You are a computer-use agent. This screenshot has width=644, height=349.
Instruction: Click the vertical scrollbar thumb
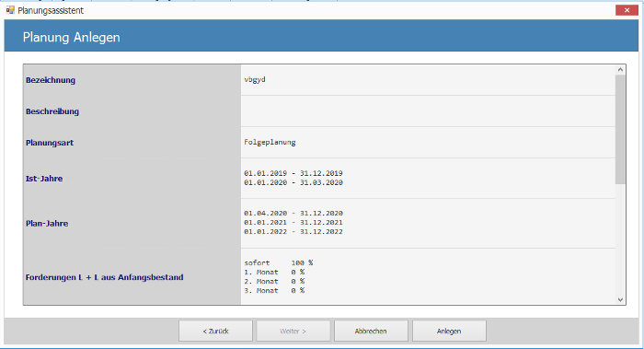(x=620, y=129)
